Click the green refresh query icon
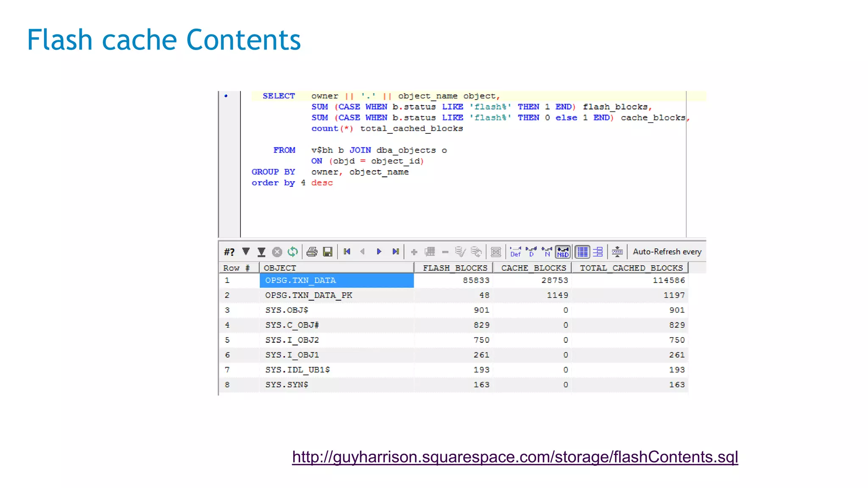The image size is (868, 488). click(x=292, y=252)
